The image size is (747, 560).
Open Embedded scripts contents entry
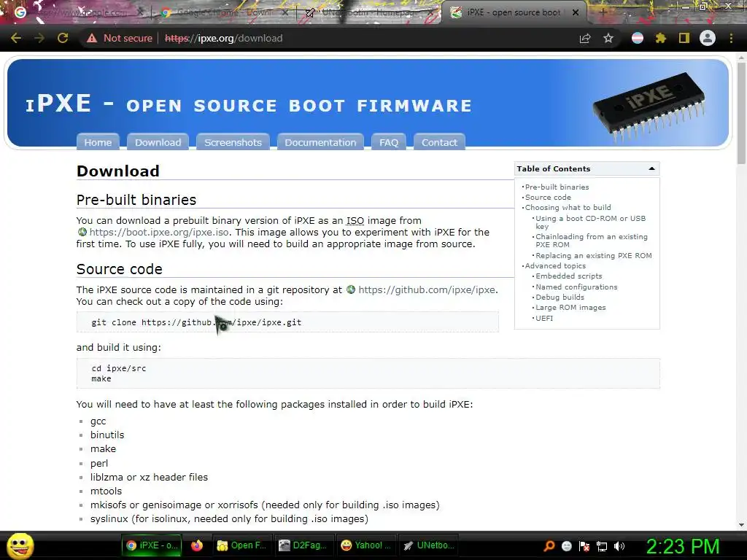569,276
